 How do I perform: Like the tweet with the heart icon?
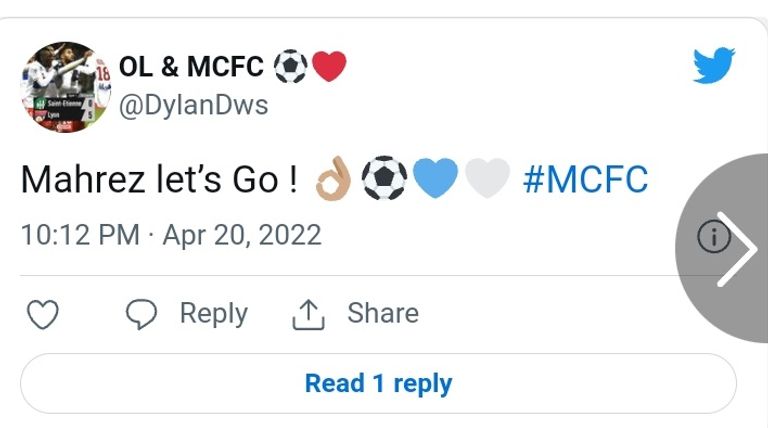pos(42,315)
